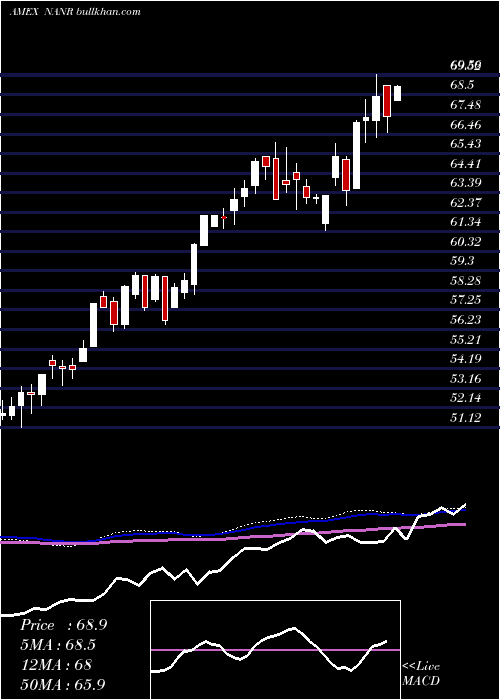Select the 55.21 price axis label

[466, 339]
